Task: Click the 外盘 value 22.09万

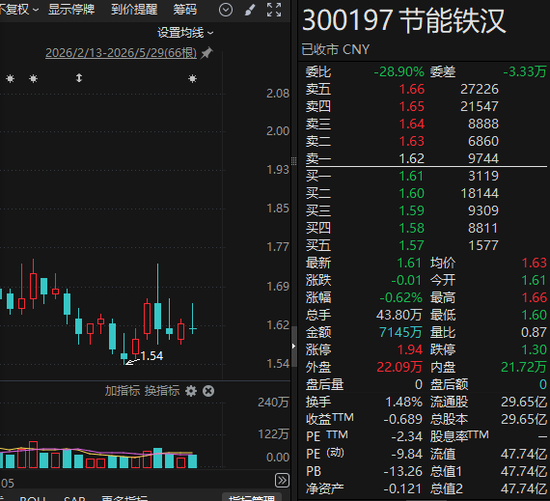Action: 399,367
